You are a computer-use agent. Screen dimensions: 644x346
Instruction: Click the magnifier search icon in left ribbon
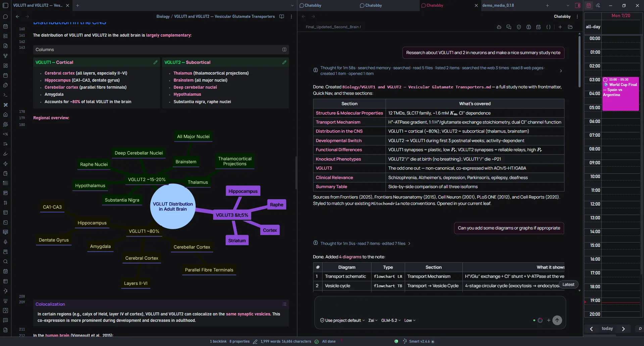tap(5, 262)
